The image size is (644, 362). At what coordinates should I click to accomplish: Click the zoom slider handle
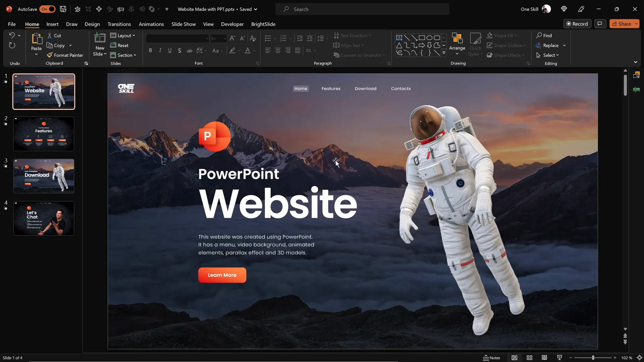click(593, 358)
